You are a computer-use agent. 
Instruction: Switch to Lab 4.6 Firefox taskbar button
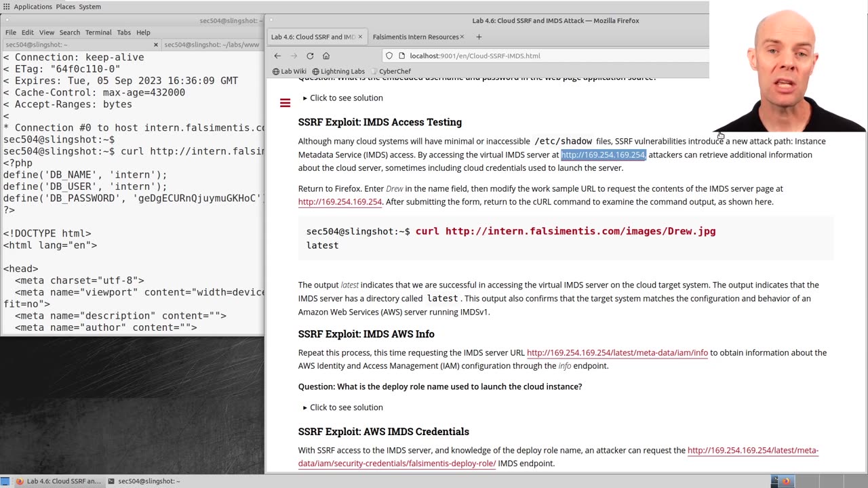58,481
